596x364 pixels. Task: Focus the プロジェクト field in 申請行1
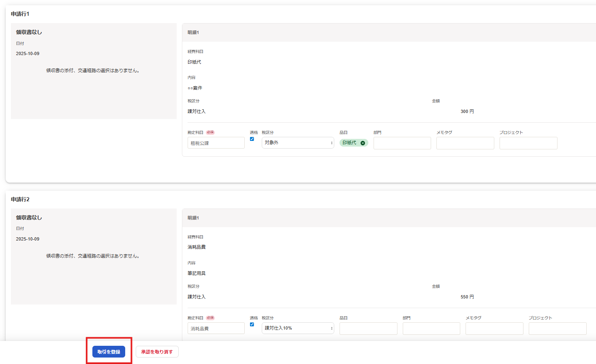point(528,143)
